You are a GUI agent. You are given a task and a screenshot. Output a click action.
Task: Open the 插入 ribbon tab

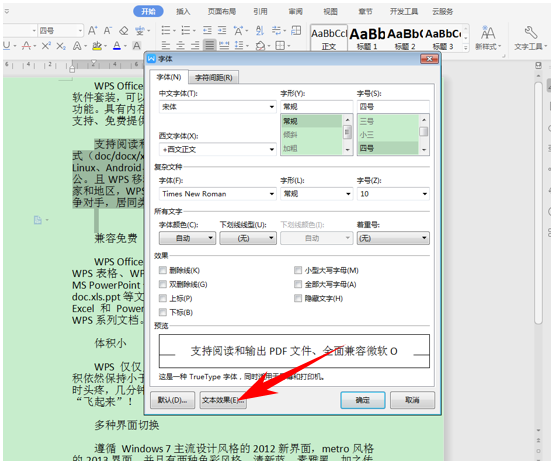coord(183,12)
